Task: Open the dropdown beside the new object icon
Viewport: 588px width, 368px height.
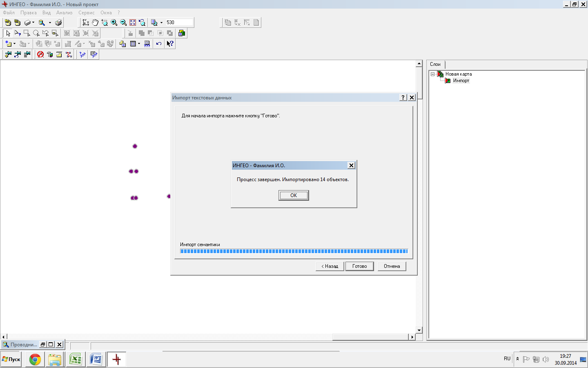Action: [14, 44]
